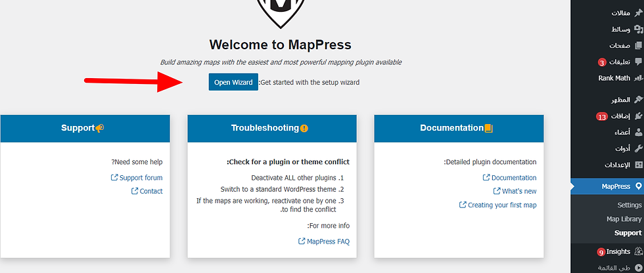Screen dimensions: 644x273
Task: Click the comments badge showing 3
Action: click(x=602, y=63)
